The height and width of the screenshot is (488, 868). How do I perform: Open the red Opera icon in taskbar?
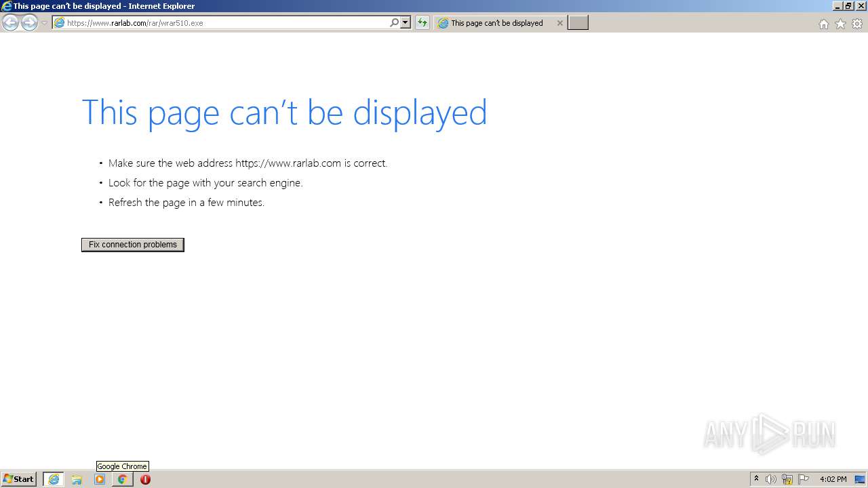pyautogui.click(x=145, y=479)
